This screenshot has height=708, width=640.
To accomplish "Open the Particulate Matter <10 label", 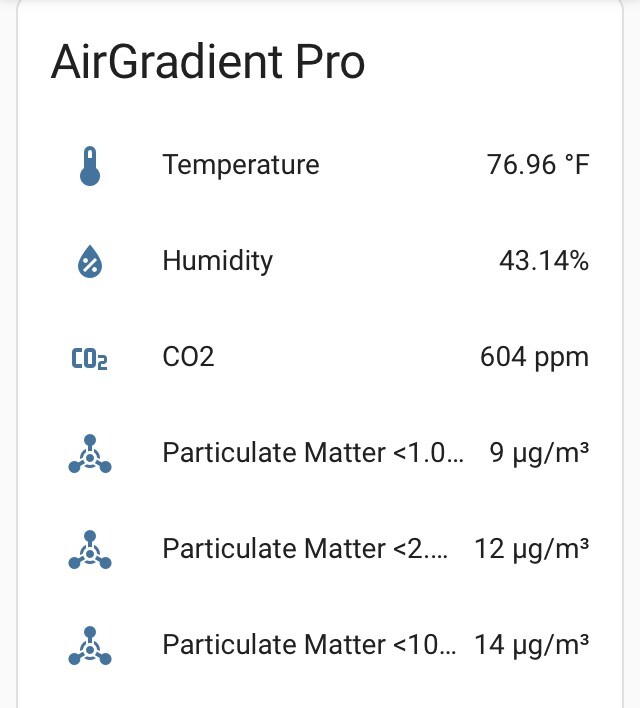I will coord(309,644).
